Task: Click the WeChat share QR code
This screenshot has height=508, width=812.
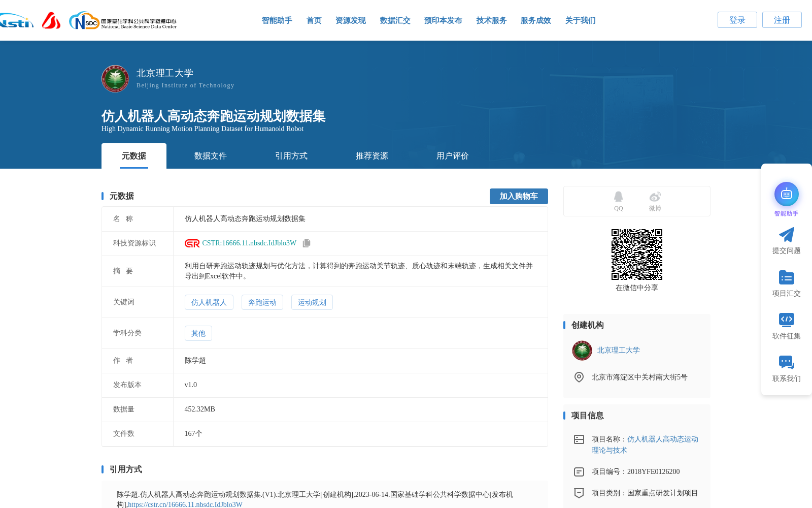Action: 637,255
